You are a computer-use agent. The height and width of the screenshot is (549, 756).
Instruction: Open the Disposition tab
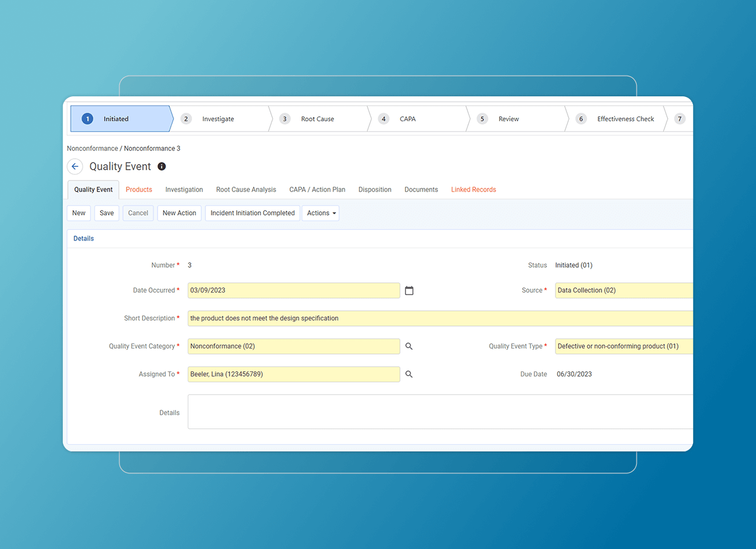pyautogui.click(x=374, y=189)
